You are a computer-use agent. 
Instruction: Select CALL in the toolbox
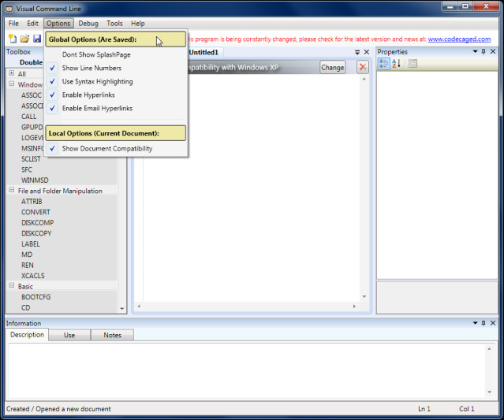click(28, 117)
